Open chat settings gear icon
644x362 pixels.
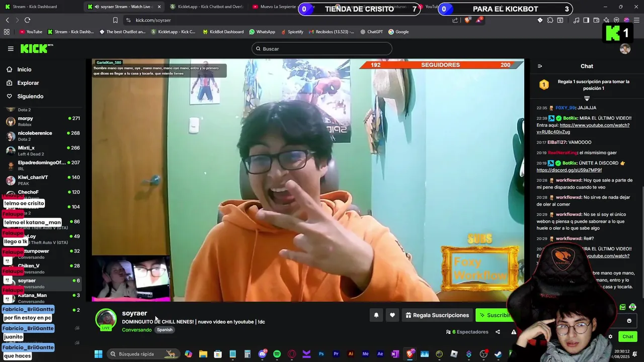(x=610, y=337)
